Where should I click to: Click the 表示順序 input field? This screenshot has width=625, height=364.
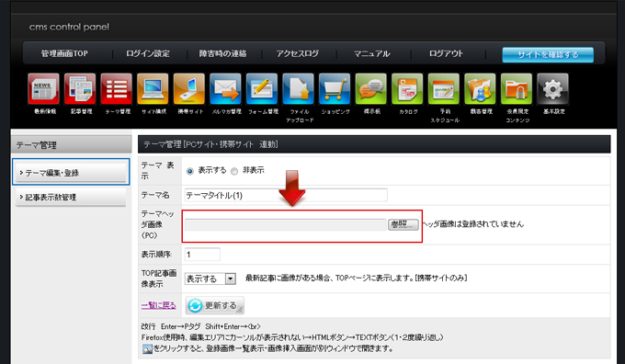coord(202,255)
